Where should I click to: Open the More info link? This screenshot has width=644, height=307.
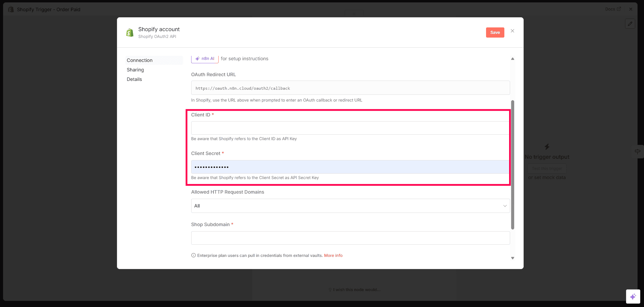[x=333, y=256]
